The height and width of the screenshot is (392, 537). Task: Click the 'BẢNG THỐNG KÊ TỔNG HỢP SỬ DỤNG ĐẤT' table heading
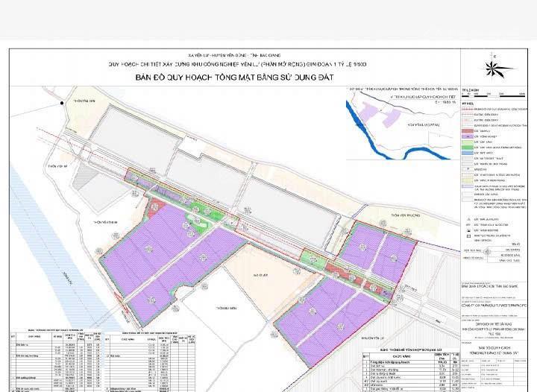coord(411,350)
